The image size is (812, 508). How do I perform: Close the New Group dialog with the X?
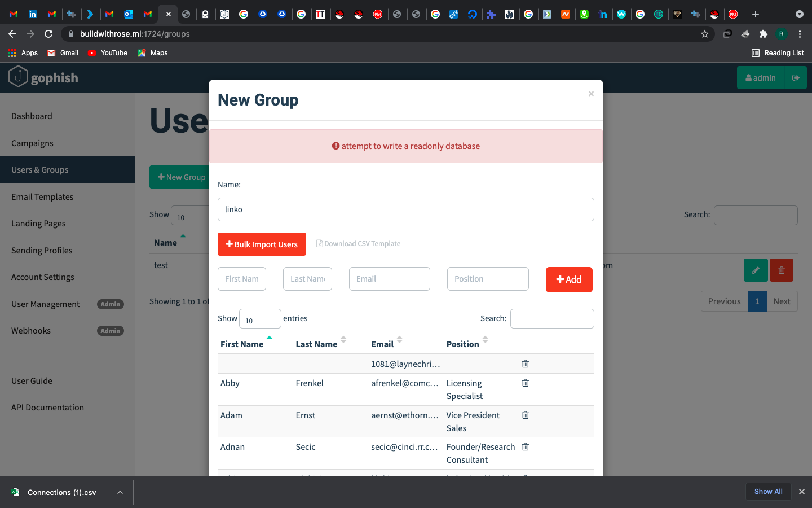pos(591,94)
